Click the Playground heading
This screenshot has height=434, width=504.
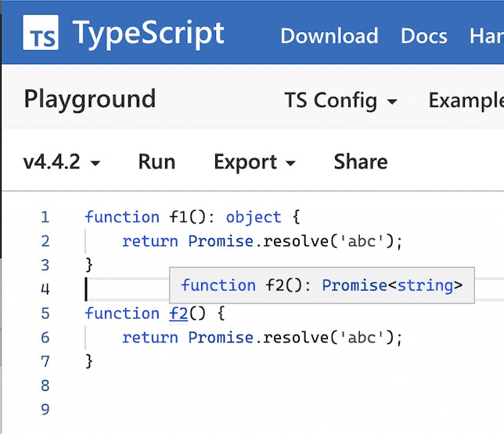(90, 99)
